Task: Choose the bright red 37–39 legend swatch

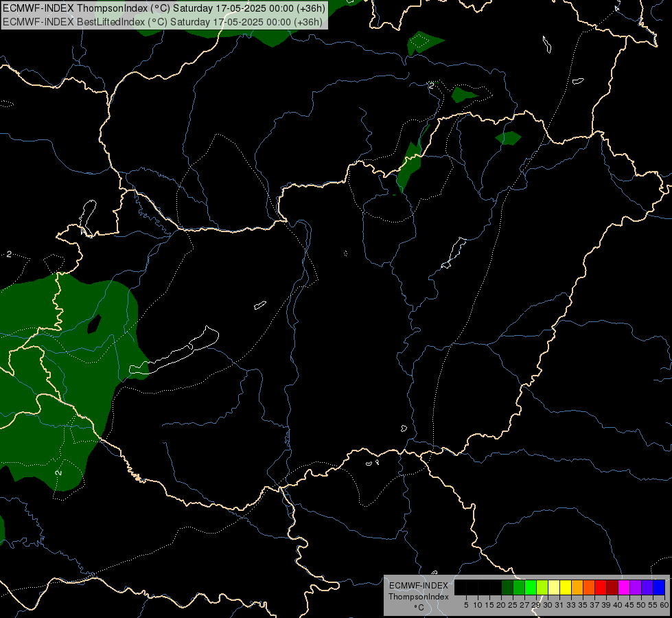Action: 601,587
